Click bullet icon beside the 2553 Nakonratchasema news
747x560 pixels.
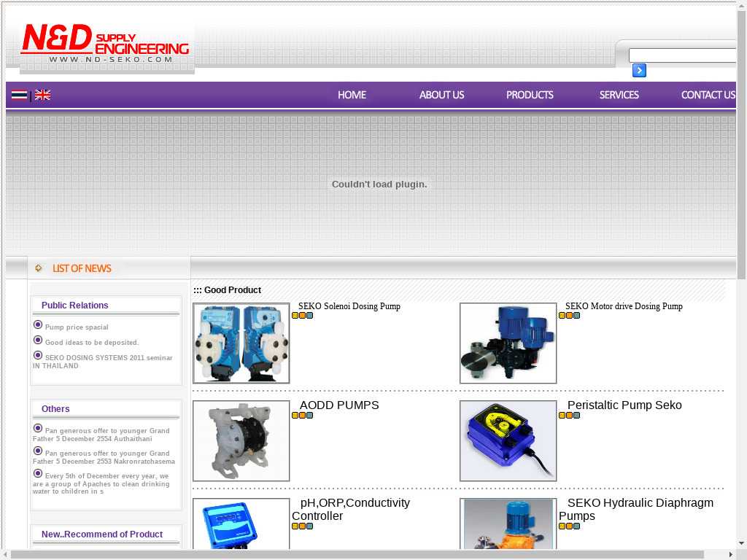coord(38,451)
